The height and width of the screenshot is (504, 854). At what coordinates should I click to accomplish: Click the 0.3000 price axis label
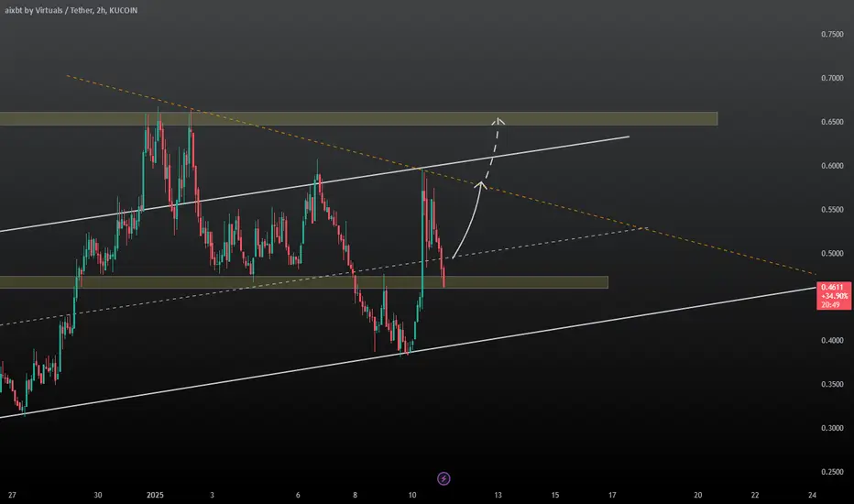pyautogui.click(x=832, y=428)
